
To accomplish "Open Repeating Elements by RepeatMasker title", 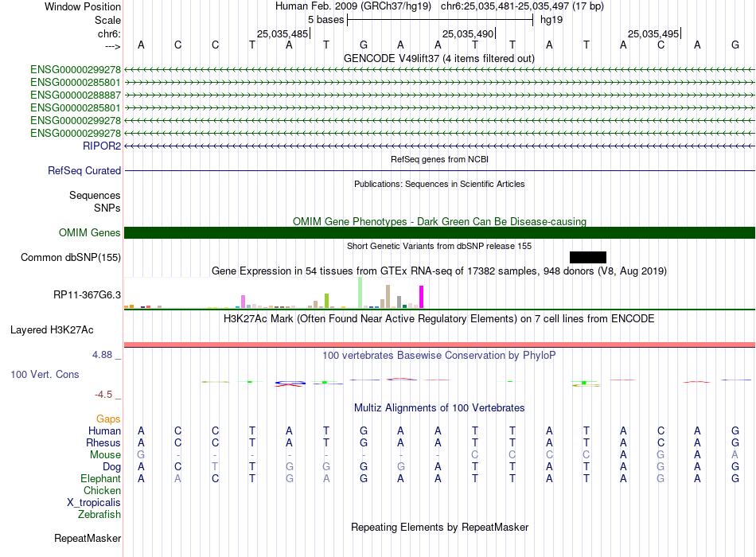I will [439, 527].
